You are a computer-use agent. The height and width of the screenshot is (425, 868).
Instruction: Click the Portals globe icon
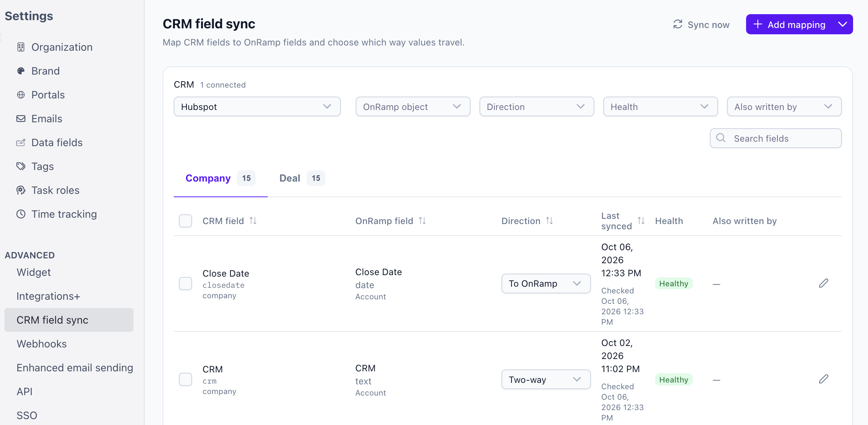tap(21, 95)
